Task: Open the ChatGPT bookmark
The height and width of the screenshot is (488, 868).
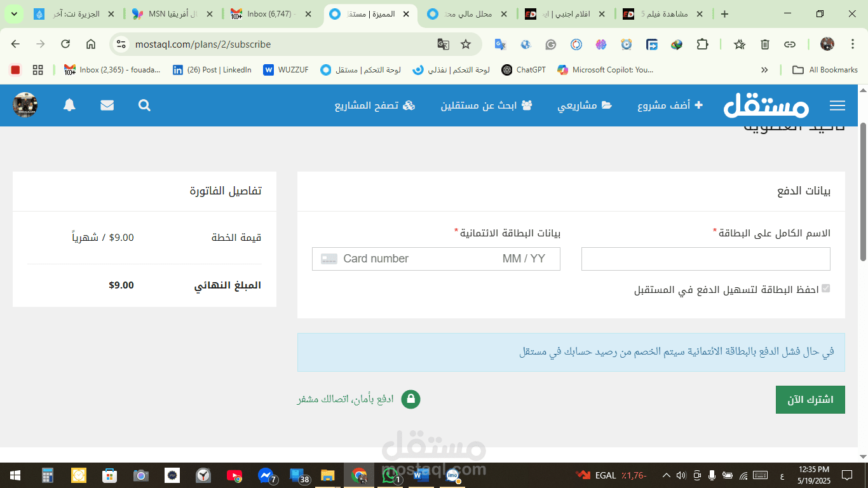Action: point(525,70)
